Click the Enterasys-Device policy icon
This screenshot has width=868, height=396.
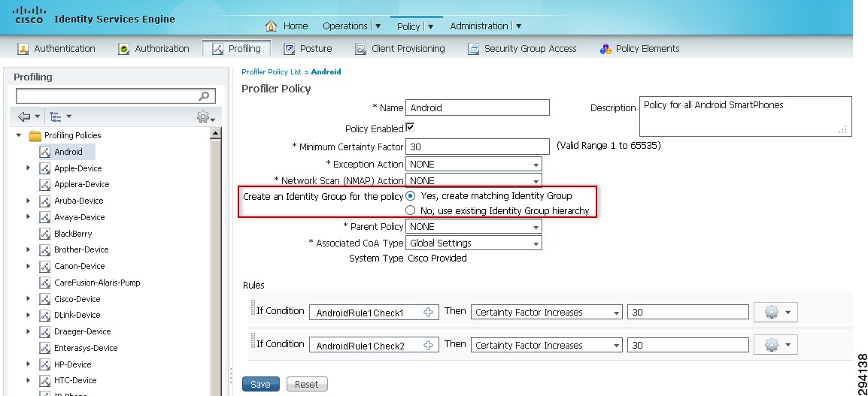coord(45,348)
